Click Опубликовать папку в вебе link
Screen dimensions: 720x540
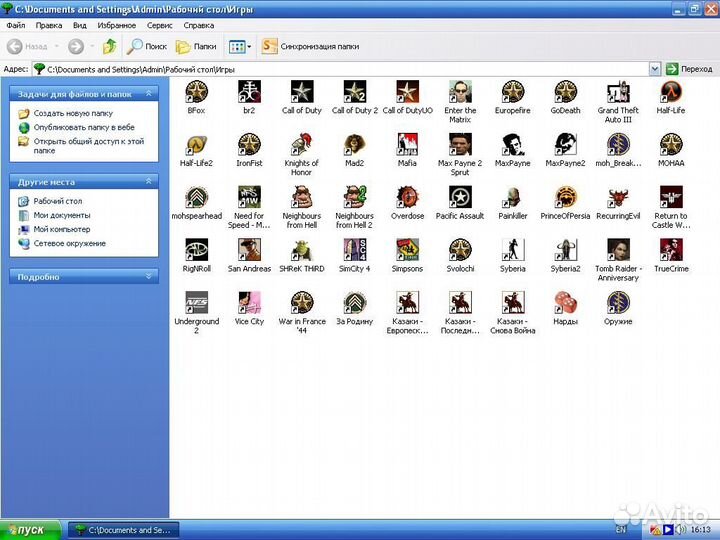(84, 127)
